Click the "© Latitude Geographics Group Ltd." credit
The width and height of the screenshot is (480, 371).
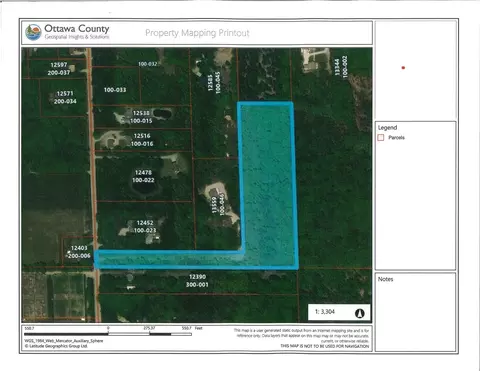point(56,346)
